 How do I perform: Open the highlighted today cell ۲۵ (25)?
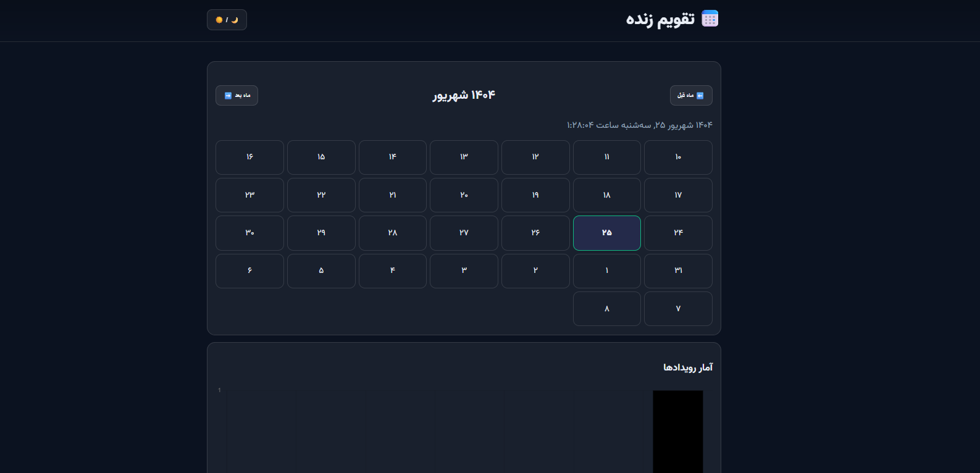[607, 233]
